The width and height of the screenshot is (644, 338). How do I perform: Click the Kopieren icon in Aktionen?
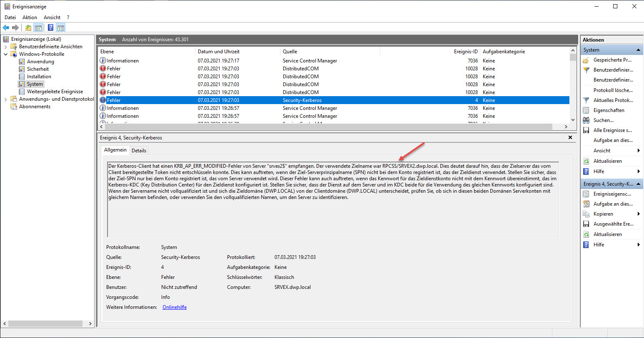(x=586, y=214)
